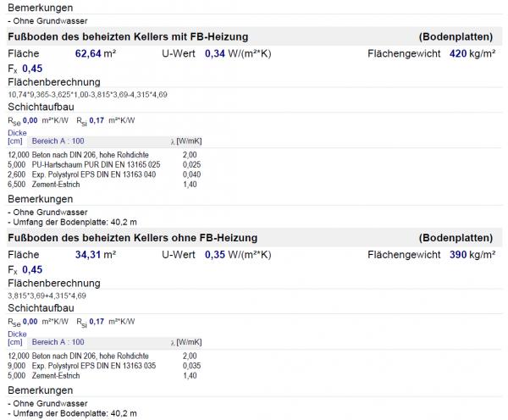The image size is (508, 420).
Task: Click the 'Fußboden des beheizten Kellers ohne FB-Heizung' heading
Action: click(x=133, y=238)
